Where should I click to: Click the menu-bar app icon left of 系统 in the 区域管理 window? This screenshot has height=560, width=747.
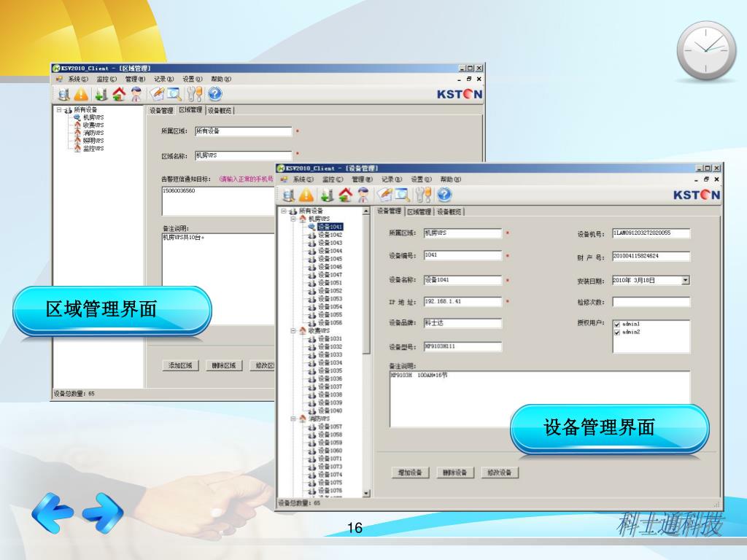tap(60, 79)
